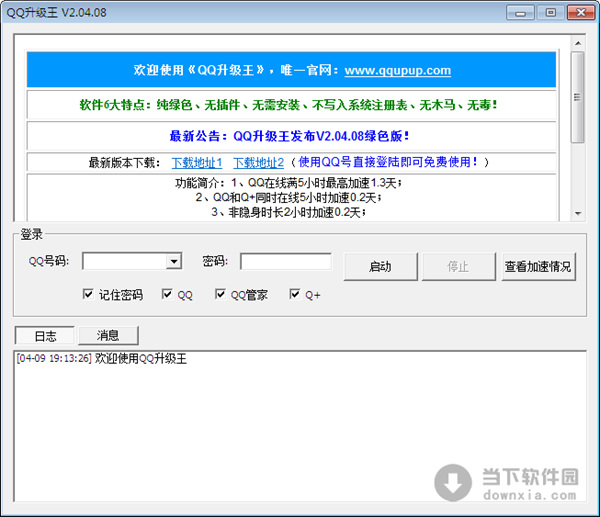Toggle the Q+ checkbox
This screenshot has height=517, width=600.
pos(295,295)
